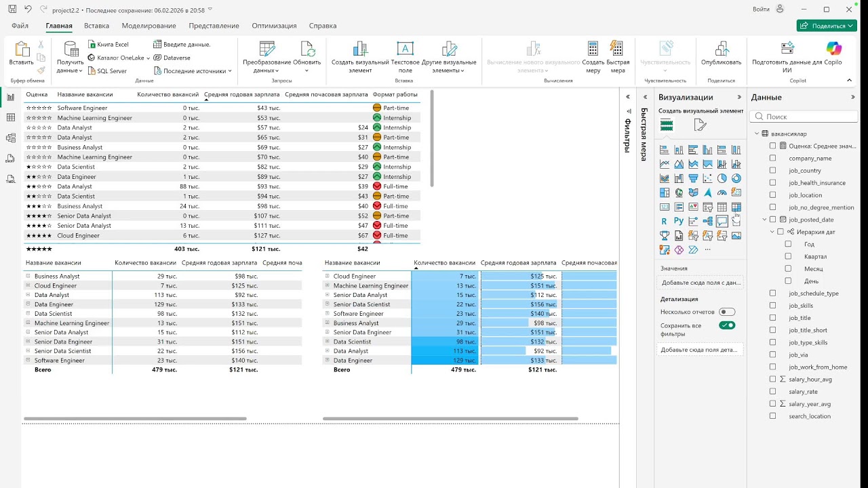Tick the job_location checkbox

coord(773,195)
